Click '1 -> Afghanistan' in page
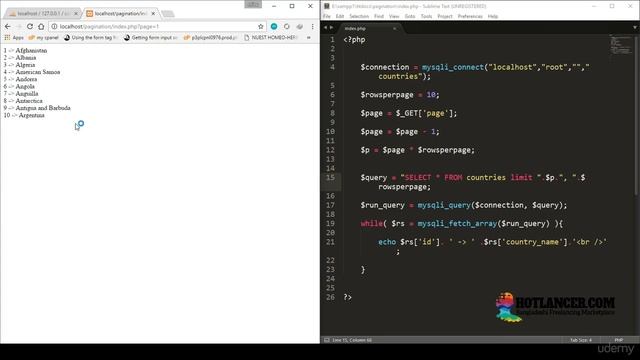Screen dimensions: 640x360 coord(25,51)
